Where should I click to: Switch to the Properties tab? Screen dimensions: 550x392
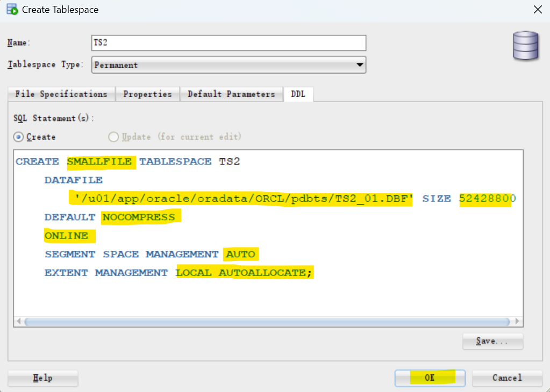pos(147,94)
